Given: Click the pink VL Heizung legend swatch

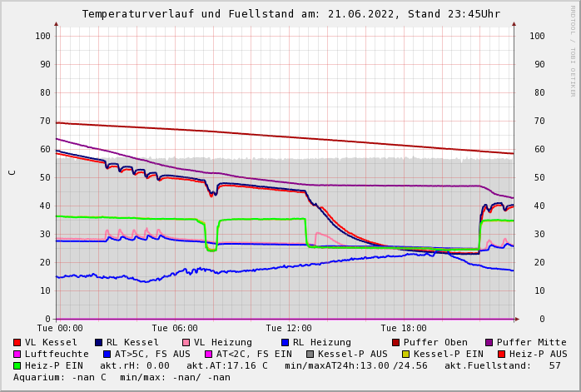Looking at the screenshot, I should coord(186,342).
